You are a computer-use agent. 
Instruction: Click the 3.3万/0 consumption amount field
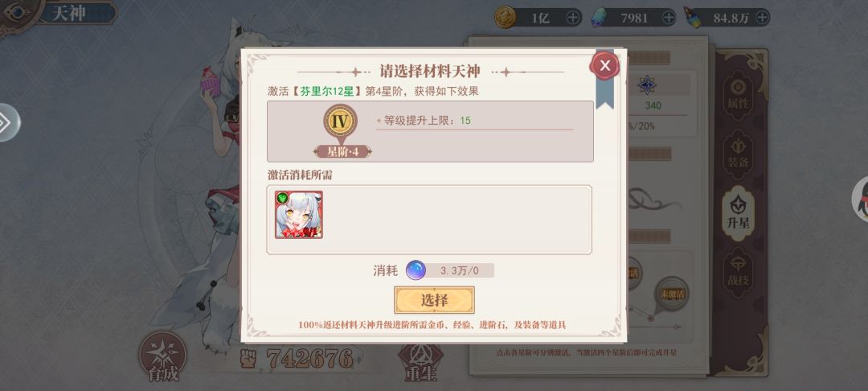[x=460, y=271]
